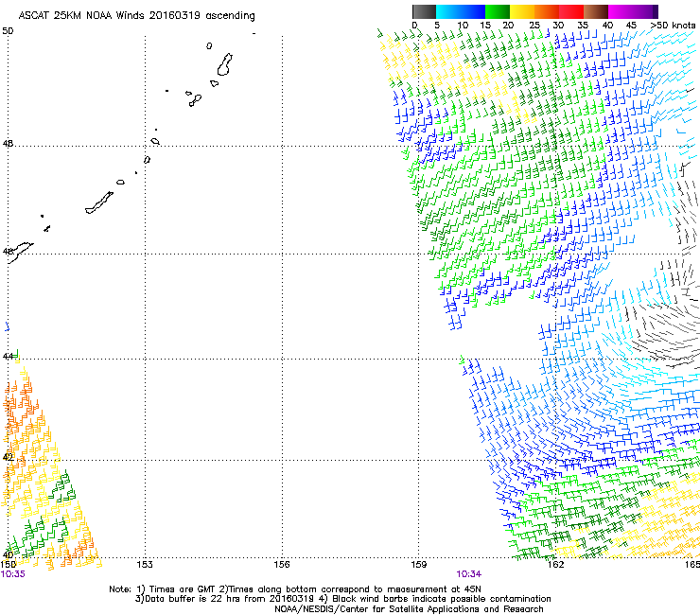700x615 pixels.
Task: Click the long narrow island near 47N
Action: [99, 202]
